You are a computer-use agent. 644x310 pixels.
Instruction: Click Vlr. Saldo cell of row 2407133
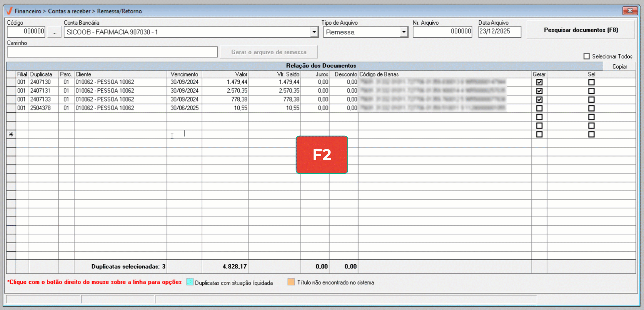point(274,99)
